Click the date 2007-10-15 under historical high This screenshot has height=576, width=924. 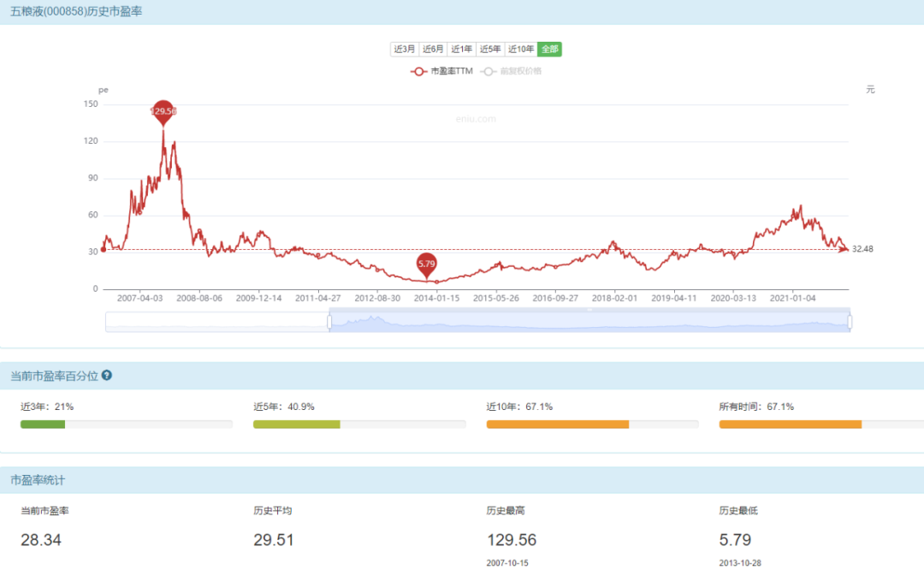coord(507,563)
